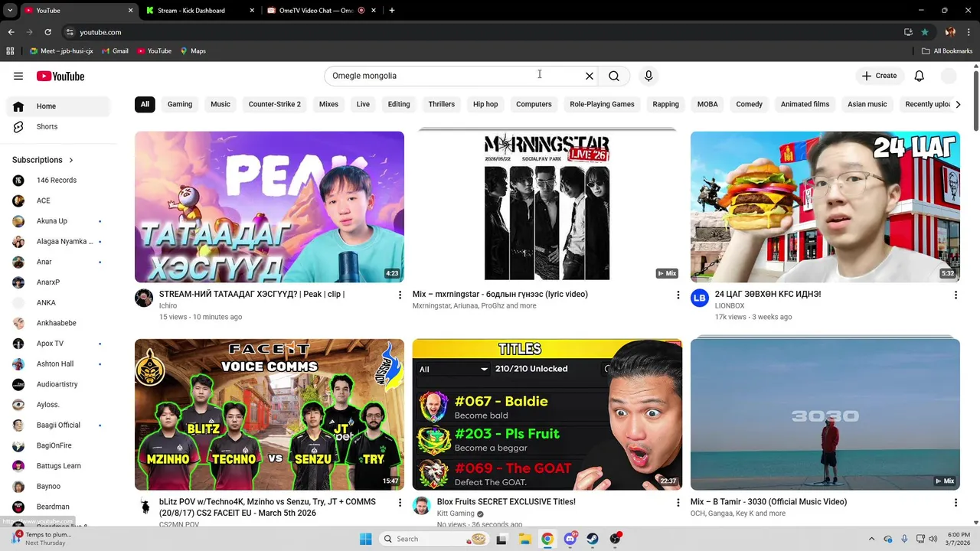This screenshot has width=980, height=551.
Task: Select the Gaming filter chip
Action: 180,104
